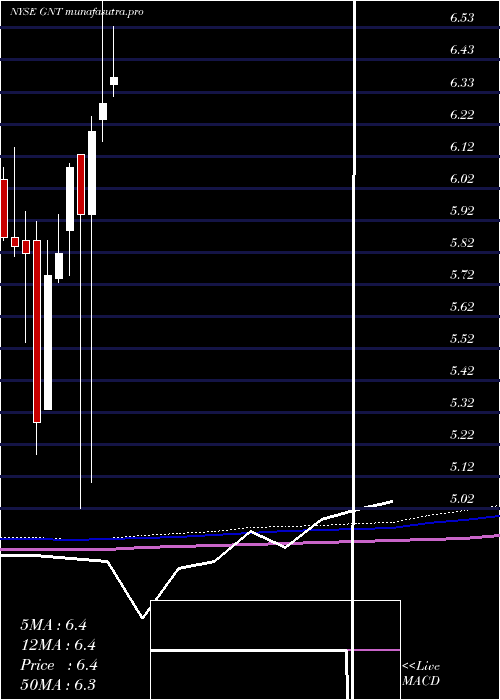Select the latest small white candlestick near 6.33

[114, 81]
